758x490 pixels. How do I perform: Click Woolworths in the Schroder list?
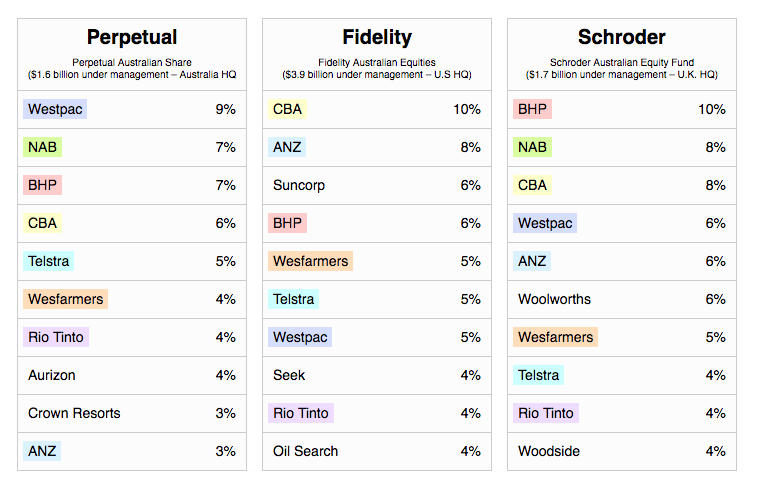coord(554,299)
